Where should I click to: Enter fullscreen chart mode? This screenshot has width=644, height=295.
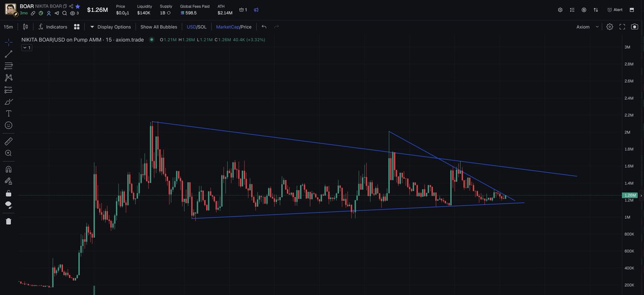(x=623, y=27)
